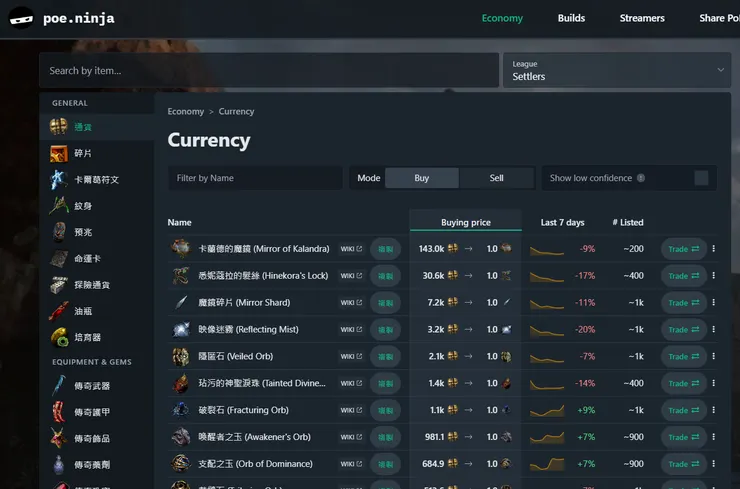
Task: Click the Fracturing Orb item icon
Action: (181, 410)
